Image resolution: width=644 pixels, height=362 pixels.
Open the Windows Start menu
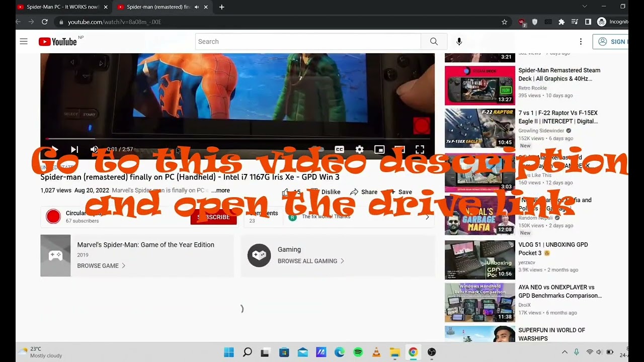228,352
